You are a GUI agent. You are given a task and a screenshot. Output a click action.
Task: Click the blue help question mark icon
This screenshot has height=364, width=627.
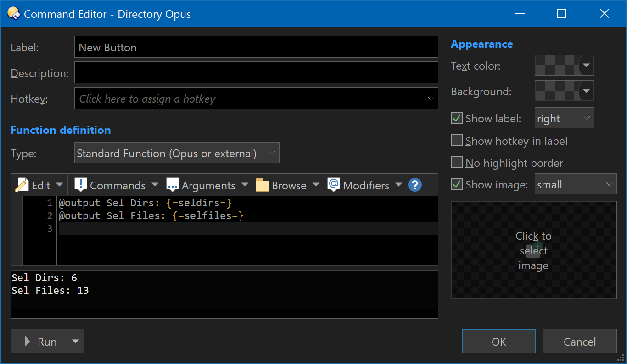(415, 185)
